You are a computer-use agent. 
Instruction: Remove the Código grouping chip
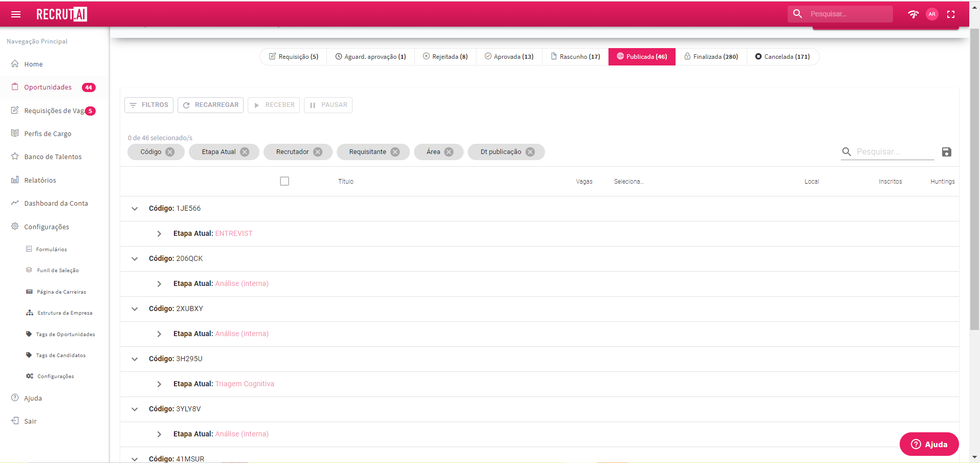pos(170,152)
